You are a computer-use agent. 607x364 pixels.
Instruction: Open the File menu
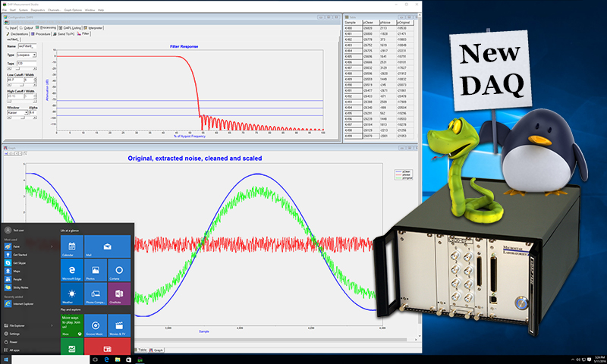[5, 10]
